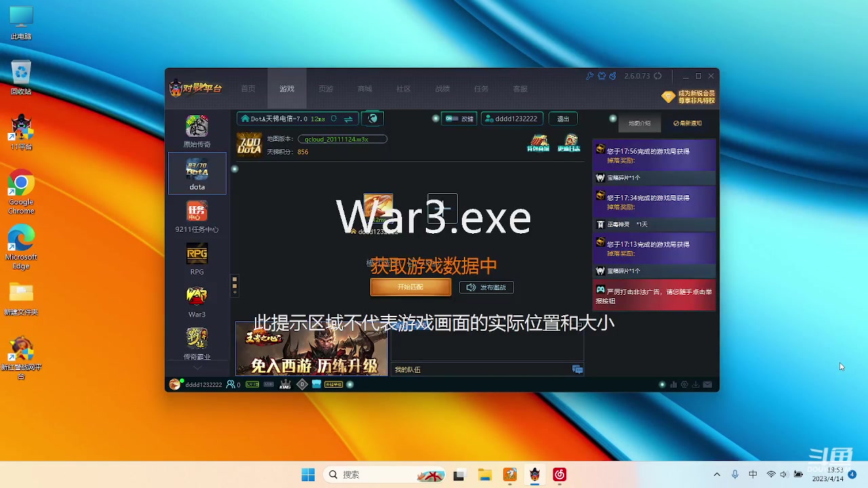
Task: Open the 17:13 game reward notification
Action: pos(654,249)
